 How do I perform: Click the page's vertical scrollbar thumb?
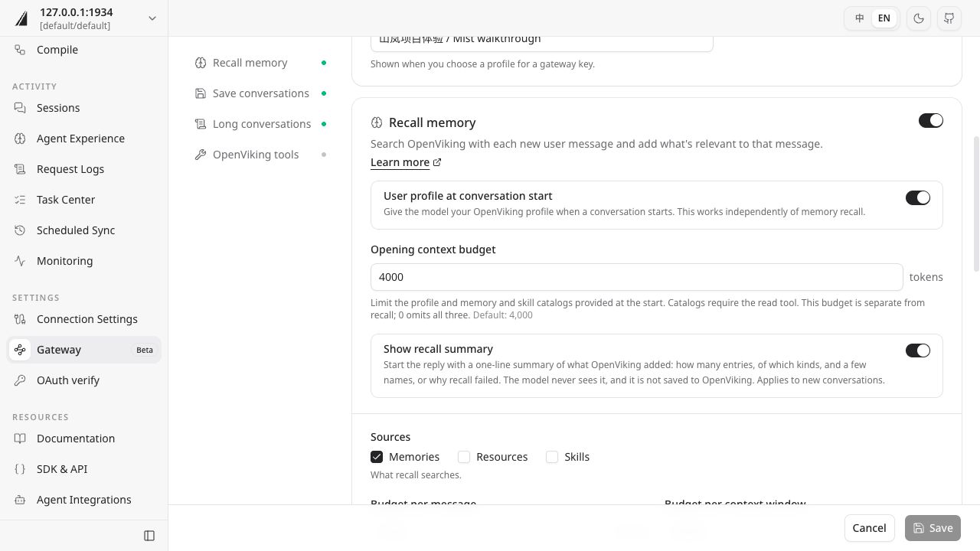click(976, 204)
